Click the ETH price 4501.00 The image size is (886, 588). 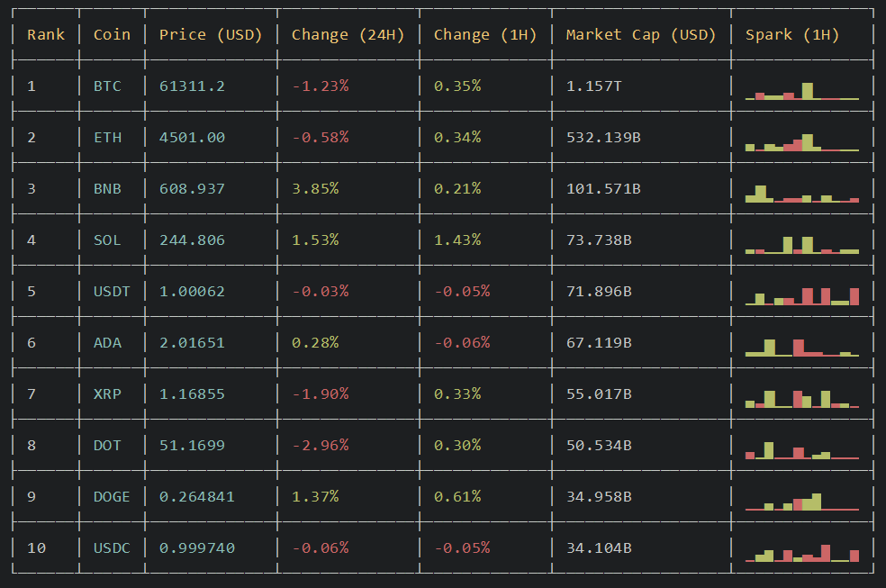[192, 138]
